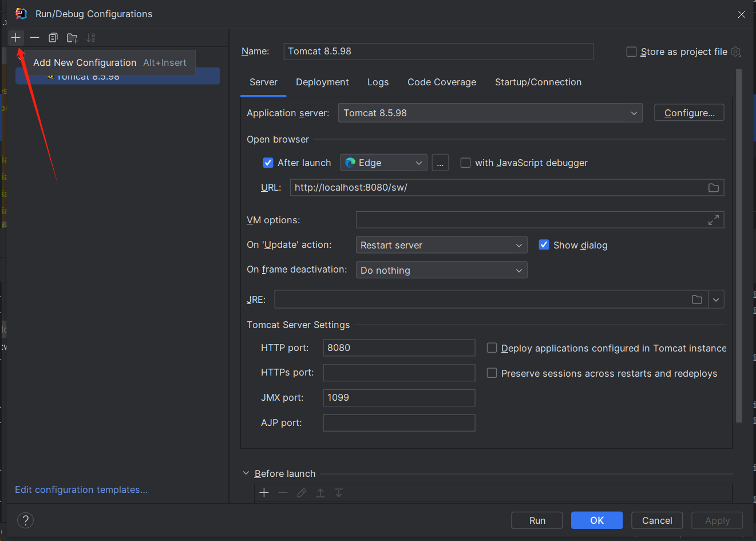This screenshot has height=541, width=756.
Task: Switch to the Startup/Connection tab
Action: 538,82
